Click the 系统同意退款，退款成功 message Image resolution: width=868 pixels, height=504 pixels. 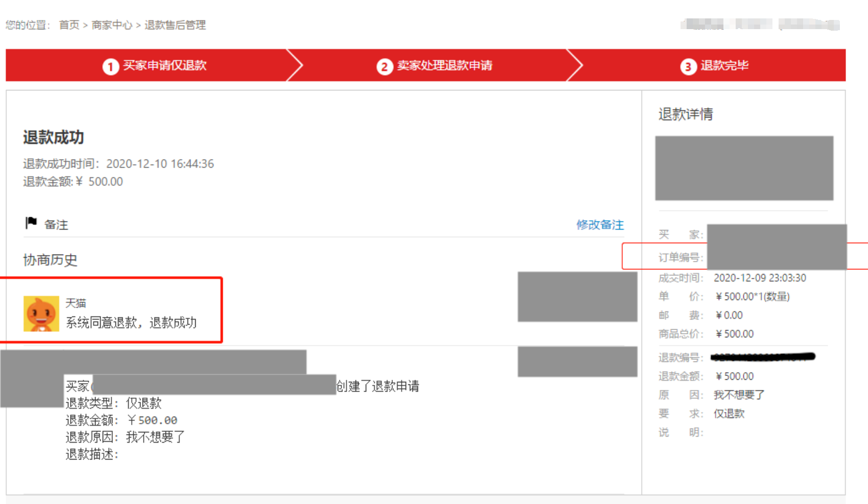pyautogui.click(x=131, y=323)
